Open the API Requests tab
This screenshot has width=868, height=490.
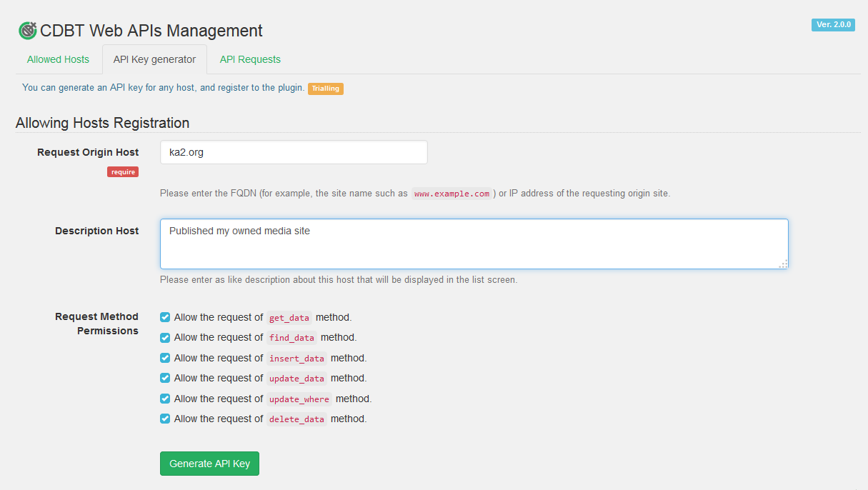pyautogui.click(x=250, y=59)
